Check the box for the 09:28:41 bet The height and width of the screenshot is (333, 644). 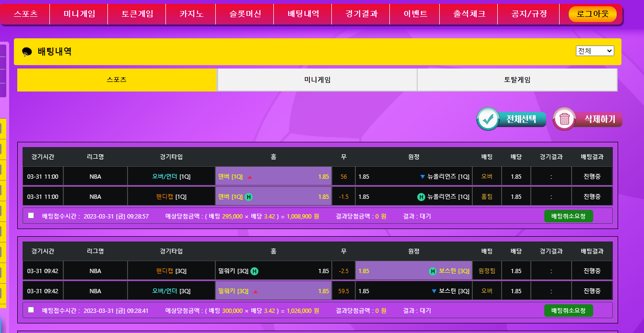pyautogui.click(x=31, y=310)
